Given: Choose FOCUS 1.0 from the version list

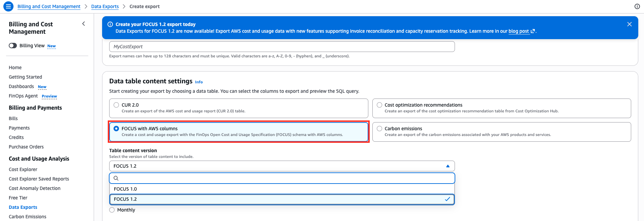Looking at the screenshot, I should (x=282, y=189).
